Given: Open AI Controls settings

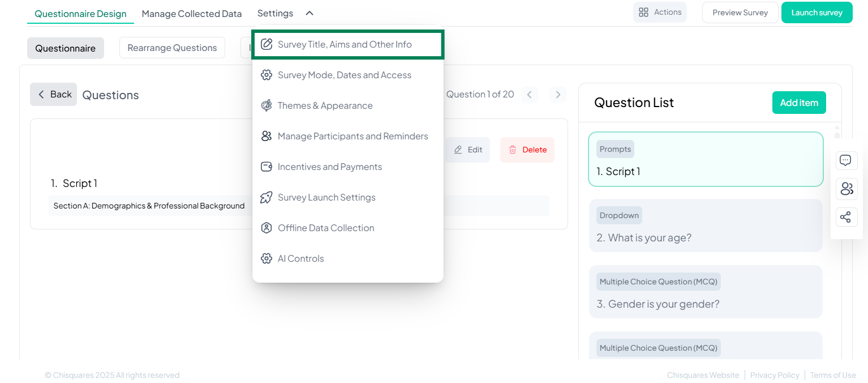Looking at the screenshot, I should tap(300, 259).
